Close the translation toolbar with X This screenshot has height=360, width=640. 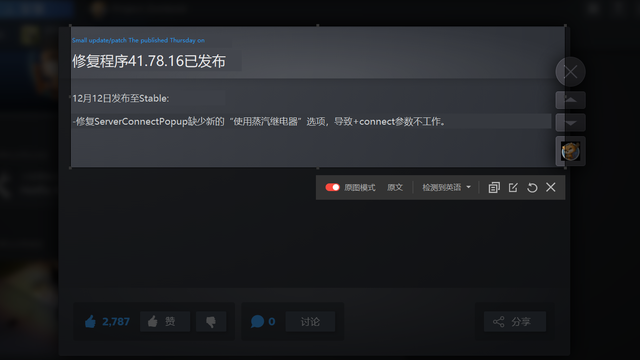[x=551, y=187]
